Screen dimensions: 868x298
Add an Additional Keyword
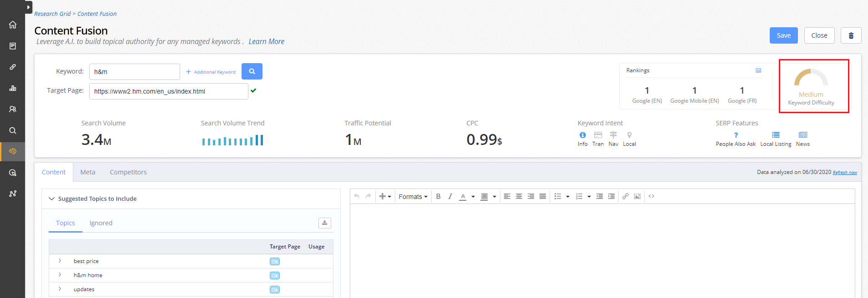[211, 72]
